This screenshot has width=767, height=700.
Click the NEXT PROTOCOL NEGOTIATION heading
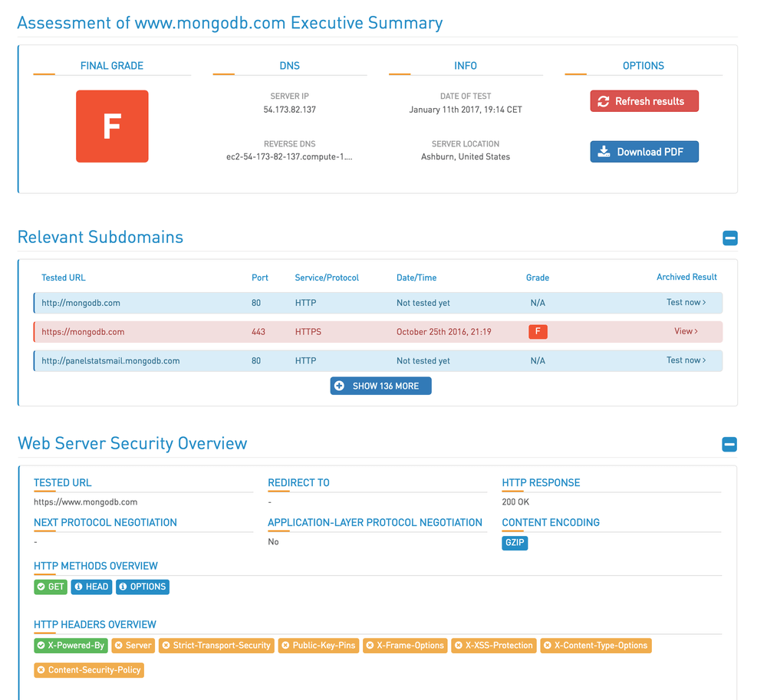point(105,523)
